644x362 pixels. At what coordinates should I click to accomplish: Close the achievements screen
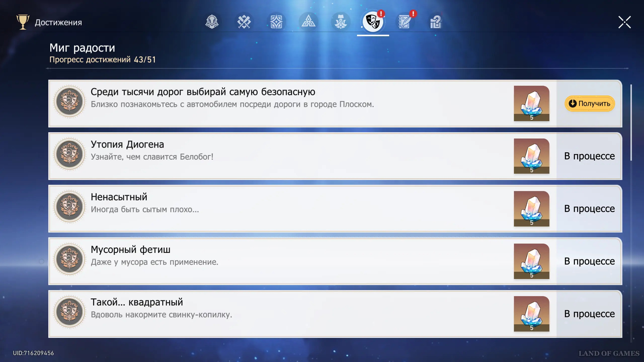[x=624, y=22]
